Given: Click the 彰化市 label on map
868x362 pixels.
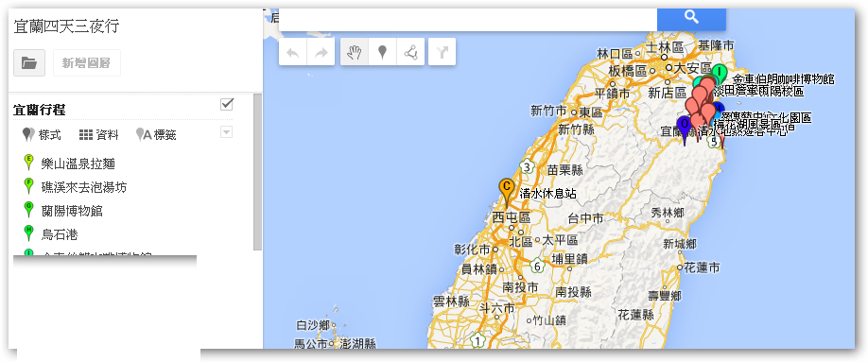Looking at the screenshot, I should (472, 250).
